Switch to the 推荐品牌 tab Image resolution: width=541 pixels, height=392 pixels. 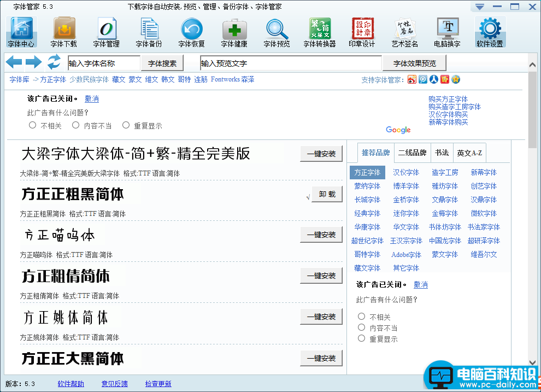(x=375, y=153)
